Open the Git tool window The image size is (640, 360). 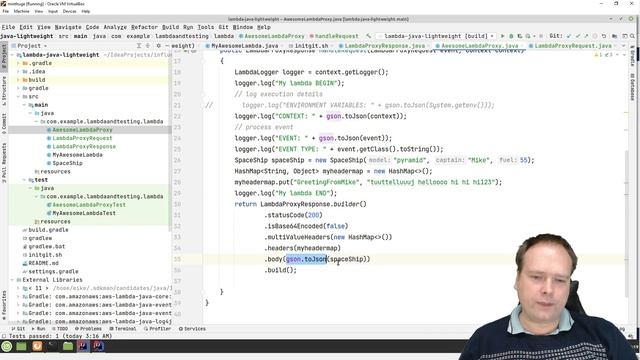pyautogui.click(x=18, y=329)
